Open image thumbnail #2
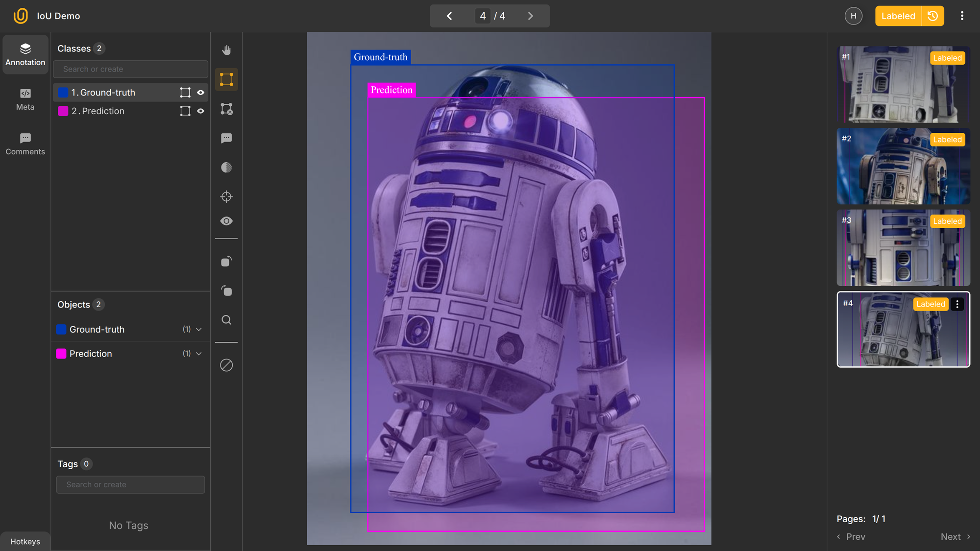 tap(903, 167)
